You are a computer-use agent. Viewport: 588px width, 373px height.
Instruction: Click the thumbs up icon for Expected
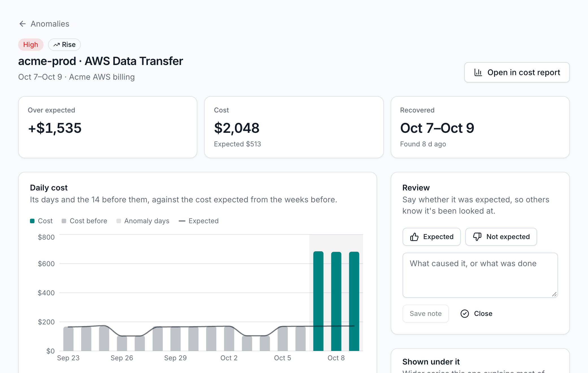click(x=414, y=237)
